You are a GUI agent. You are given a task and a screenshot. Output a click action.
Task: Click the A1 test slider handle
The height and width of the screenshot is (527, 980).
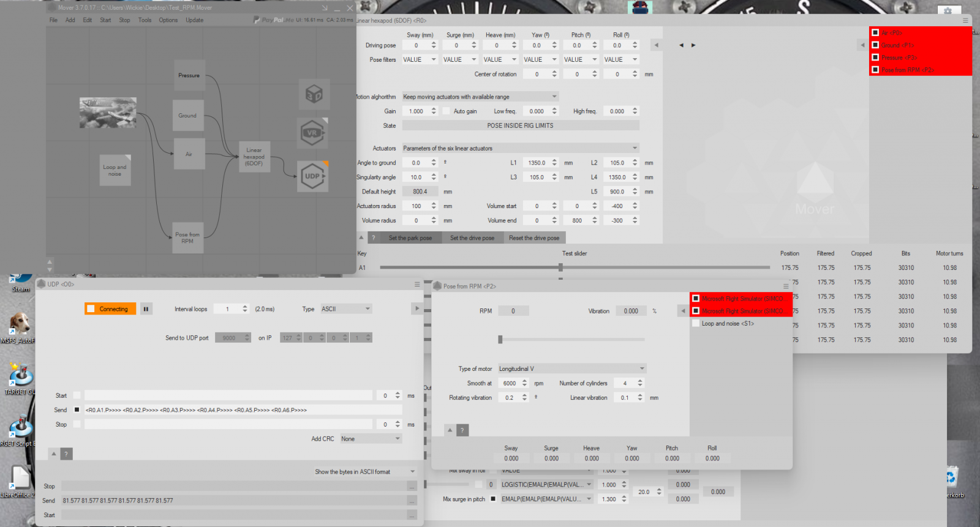(560, 267)
